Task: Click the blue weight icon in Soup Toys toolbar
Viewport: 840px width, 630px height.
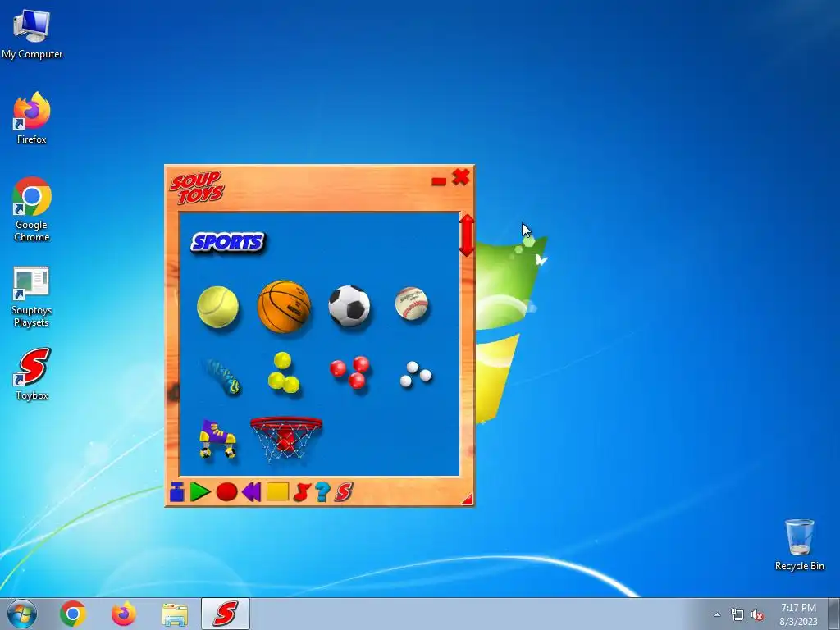Action: click(177, 492)
